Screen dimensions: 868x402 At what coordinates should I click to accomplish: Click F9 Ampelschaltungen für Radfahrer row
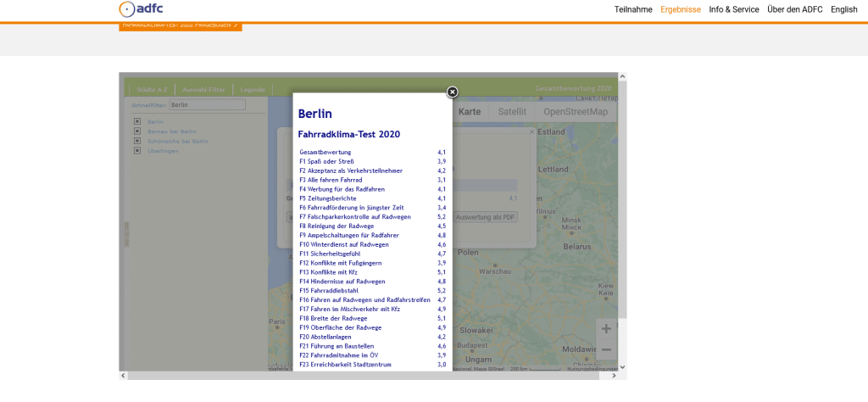coord(373,235)
